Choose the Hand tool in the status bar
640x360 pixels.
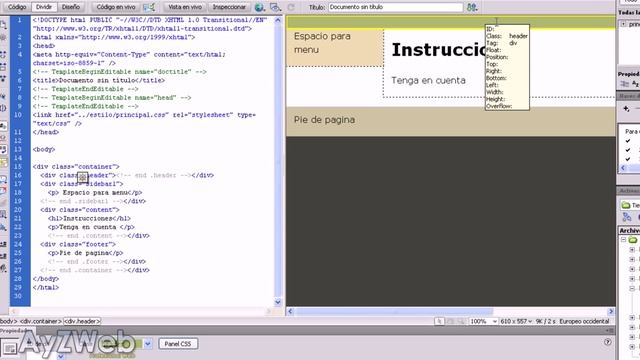click(x=450, y=322)
